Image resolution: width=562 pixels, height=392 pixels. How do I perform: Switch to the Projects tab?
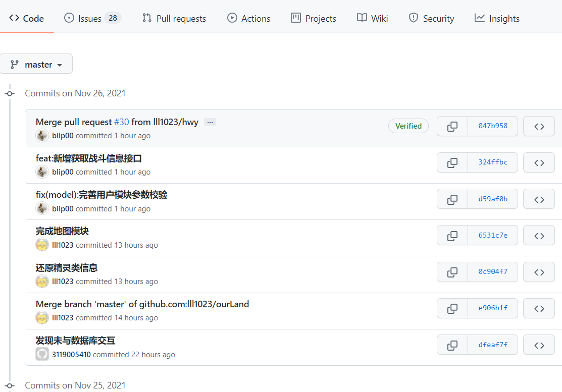point(314,18)
